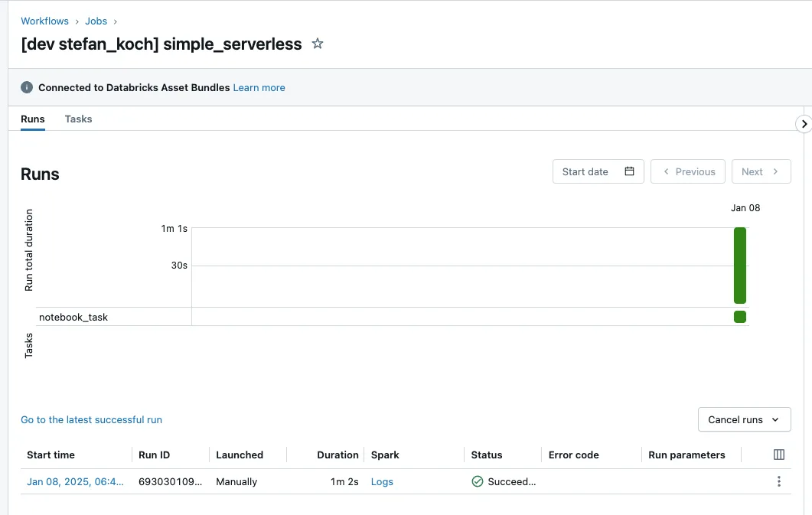Open the Start date picker
Screen dimensions: 812x515
(598, 171)
